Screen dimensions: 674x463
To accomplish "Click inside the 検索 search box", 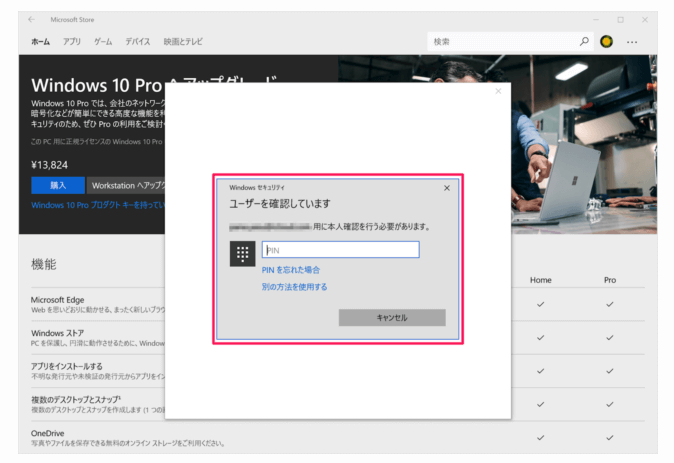I will point(500,42).
